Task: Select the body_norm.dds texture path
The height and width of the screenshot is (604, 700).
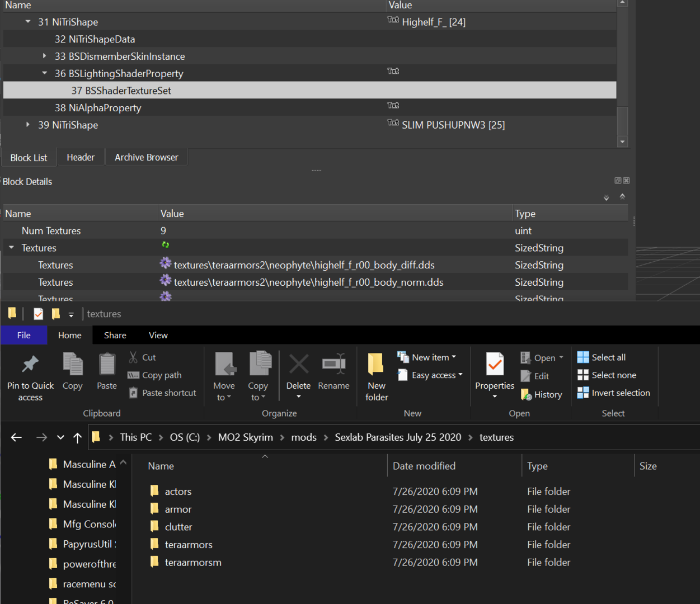Action: tap(309, 282)
